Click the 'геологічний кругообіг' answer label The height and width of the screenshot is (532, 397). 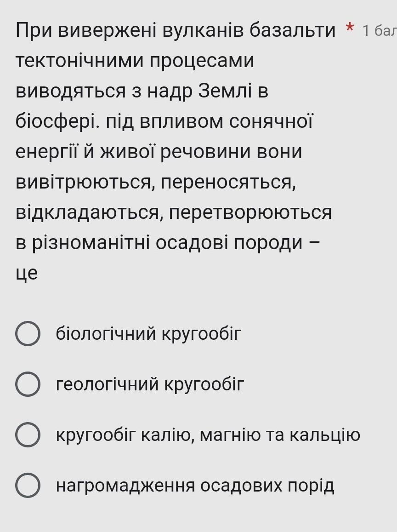(x=150, y=384)
